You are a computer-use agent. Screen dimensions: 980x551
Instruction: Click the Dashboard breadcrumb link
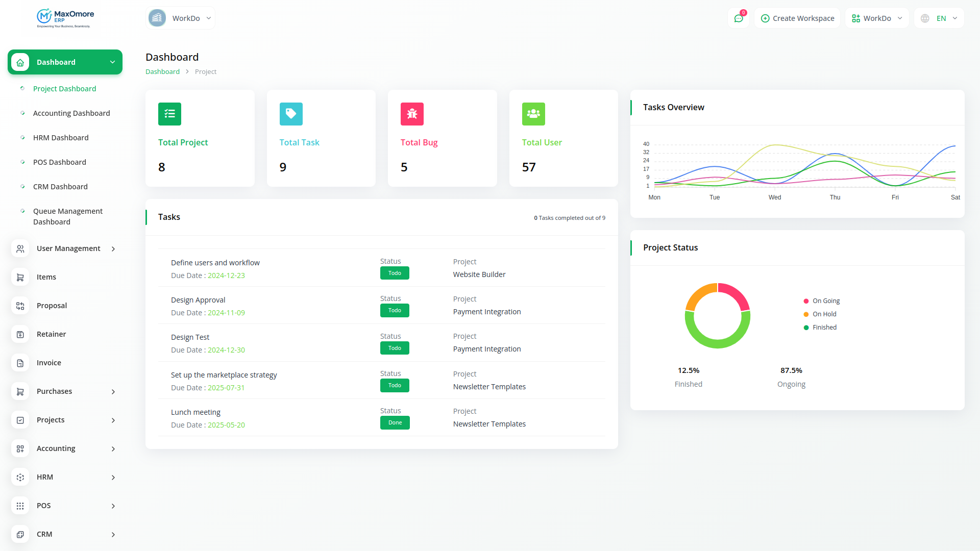click(162, 72)
